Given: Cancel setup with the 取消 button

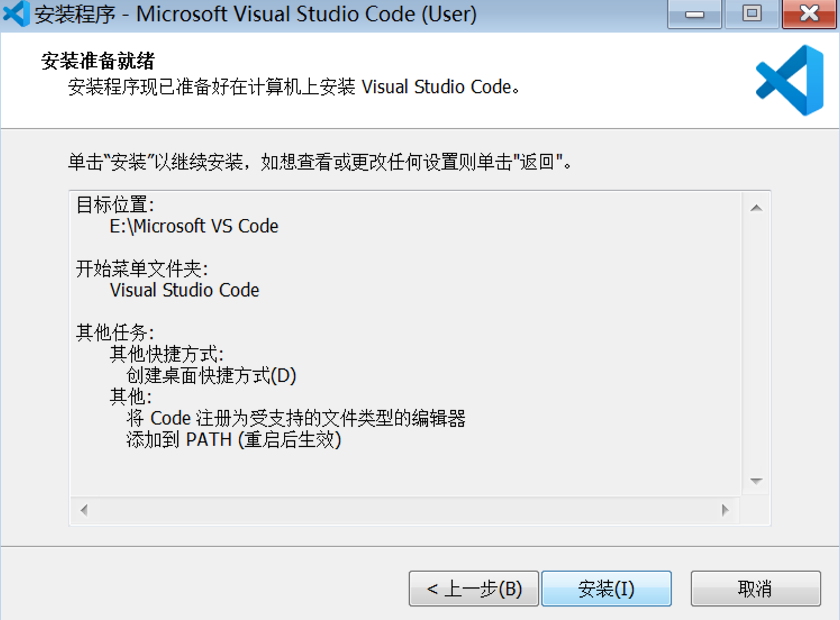Looking at the screenshot, I should 756,589.
